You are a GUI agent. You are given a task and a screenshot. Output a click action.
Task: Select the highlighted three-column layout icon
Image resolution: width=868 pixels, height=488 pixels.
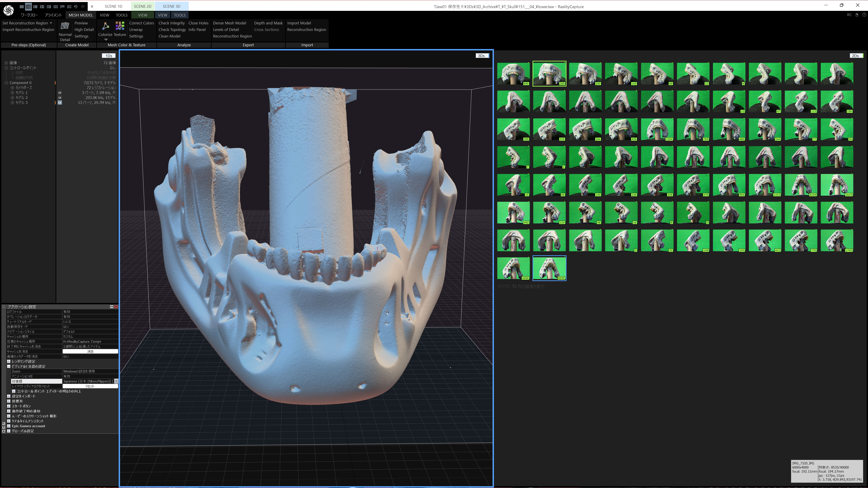tap(28, 6)
